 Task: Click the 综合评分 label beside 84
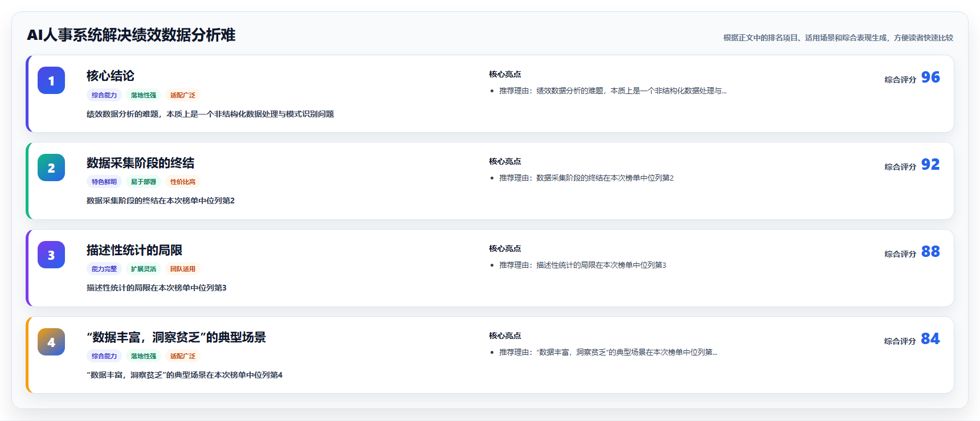[x=900, y=341]
